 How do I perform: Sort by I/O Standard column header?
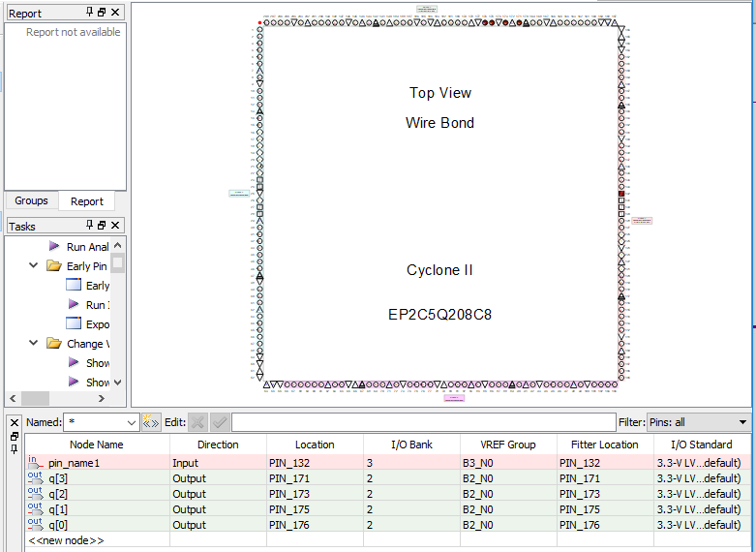pyautogui.click(x=702, y=445)
